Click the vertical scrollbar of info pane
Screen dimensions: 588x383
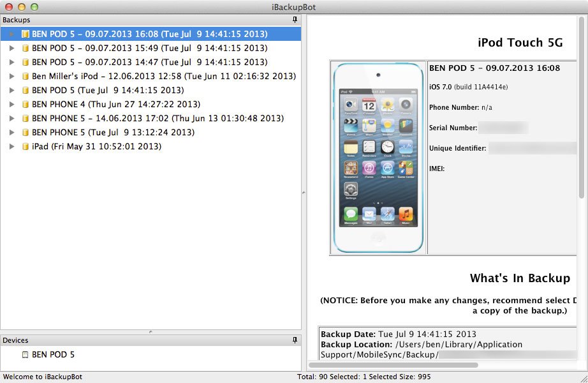coord(581,107)
